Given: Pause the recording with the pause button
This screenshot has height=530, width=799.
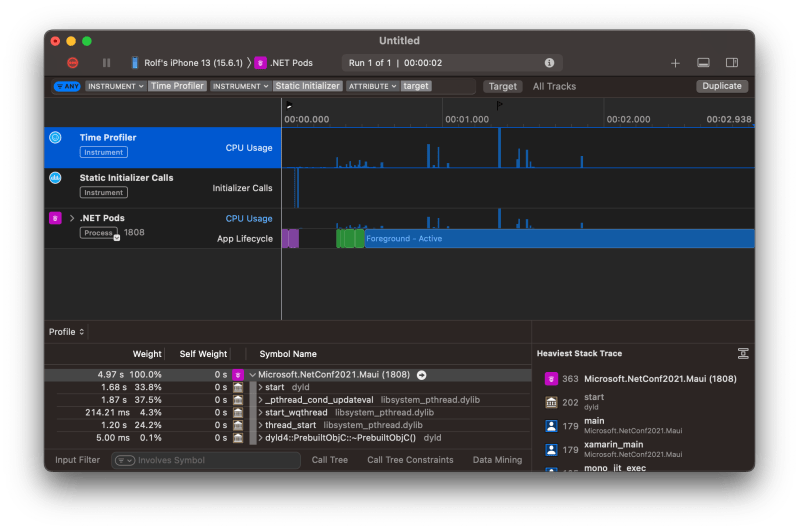Looking at the screenshot, I should (106, 63).
